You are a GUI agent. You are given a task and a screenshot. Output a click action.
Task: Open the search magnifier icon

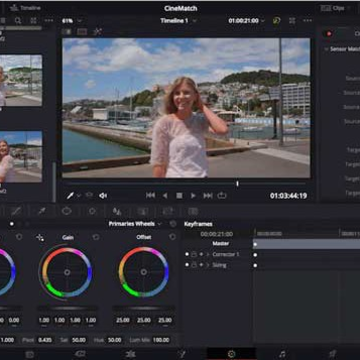pos(18,21)
